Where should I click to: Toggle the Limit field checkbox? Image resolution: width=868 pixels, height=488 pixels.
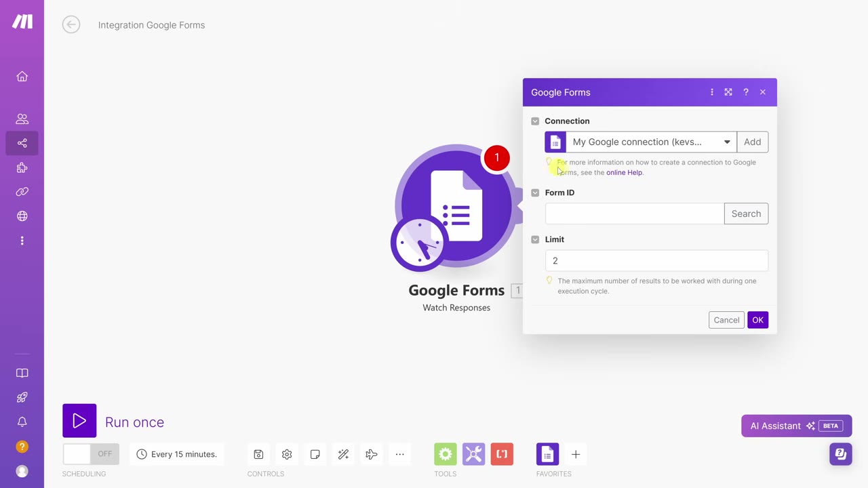[x=535, y=240]
